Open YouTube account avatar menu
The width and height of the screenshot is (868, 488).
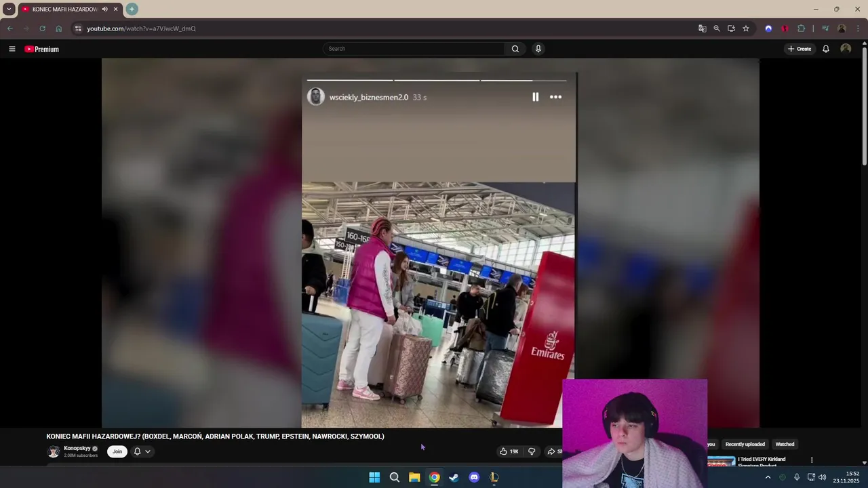846,49
